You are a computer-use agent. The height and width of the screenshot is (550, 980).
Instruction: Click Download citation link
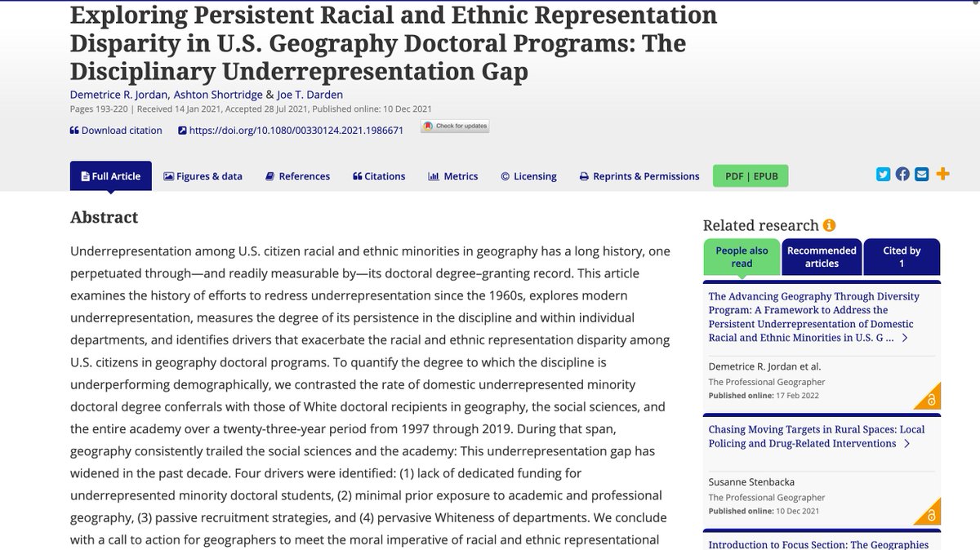116,130
